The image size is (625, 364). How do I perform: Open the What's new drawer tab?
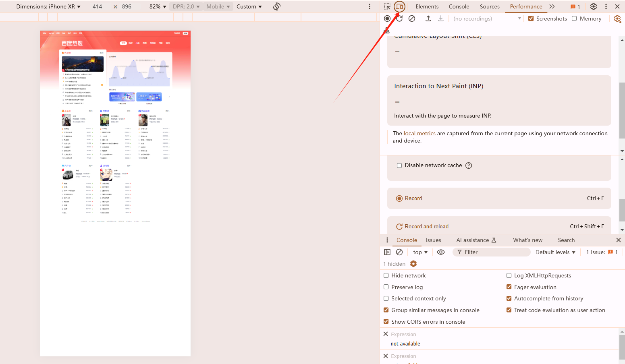(527, 240)
